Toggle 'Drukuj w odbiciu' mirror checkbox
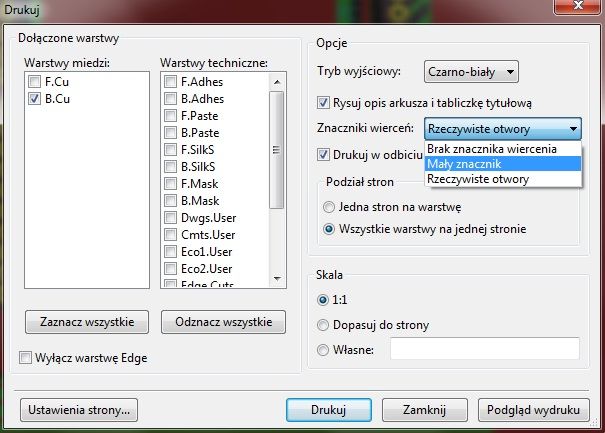The image size is (605, 433). tap(323, 155)
